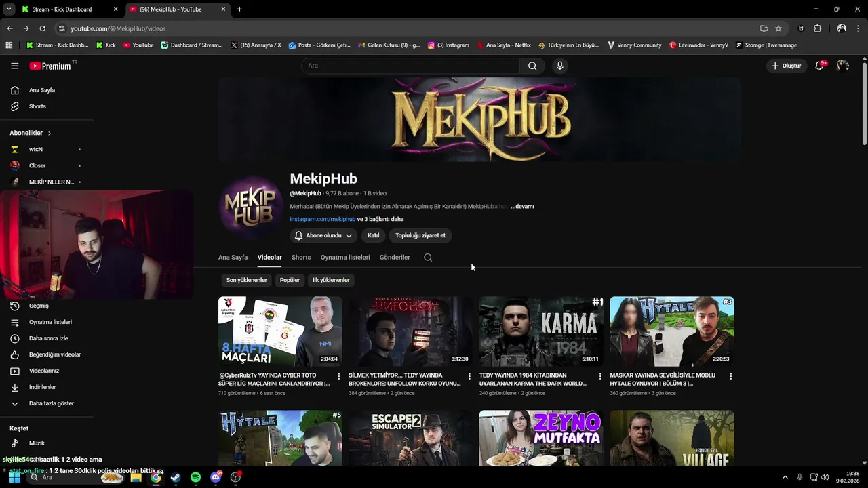868x488 pixels.
Task: Filter videos by İlk yüklenenler
Action: click(x=331, y=280)
